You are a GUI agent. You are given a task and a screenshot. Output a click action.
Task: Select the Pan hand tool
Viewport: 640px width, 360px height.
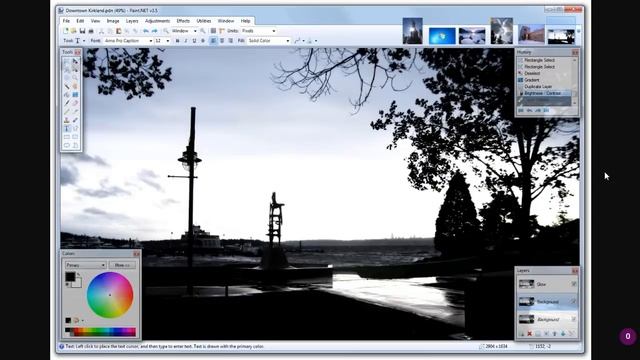point(76,86)
